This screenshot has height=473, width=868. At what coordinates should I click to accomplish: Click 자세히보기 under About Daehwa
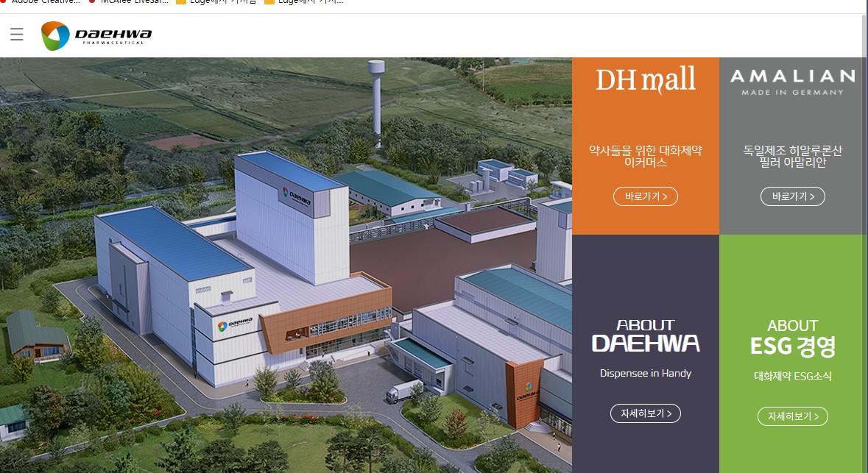pos(646,413)
